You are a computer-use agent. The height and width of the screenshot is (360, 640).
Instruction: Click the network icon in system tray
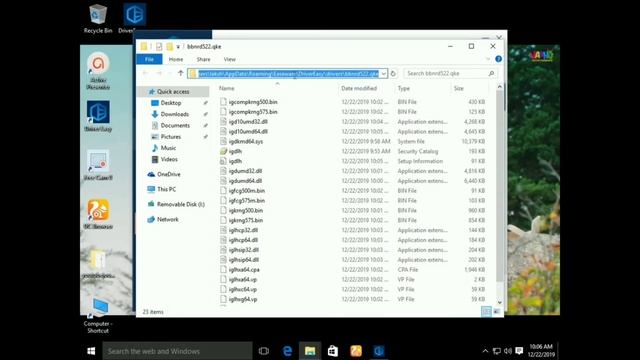[497, 351]
